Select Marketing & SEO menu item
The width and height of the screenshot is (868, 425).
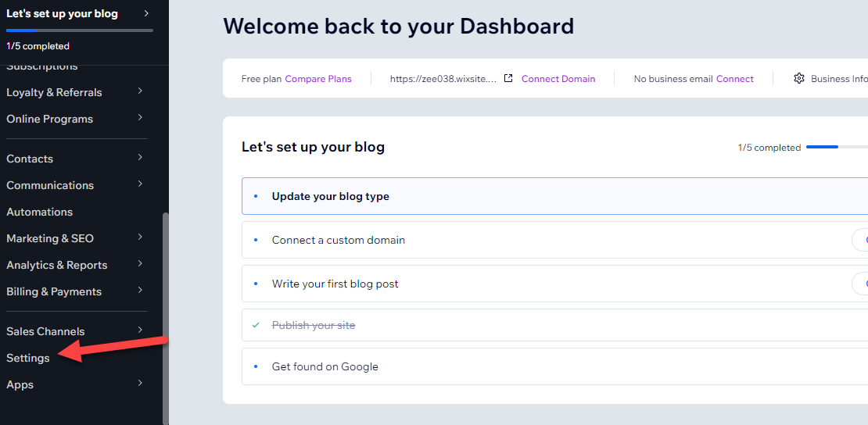tap(50, 238)
